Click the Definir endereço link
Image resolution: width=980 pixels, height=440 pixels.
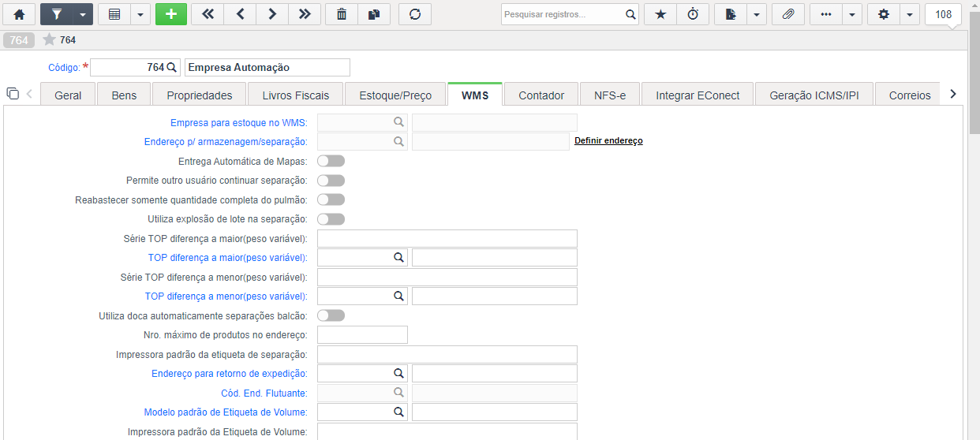(x=608, y=140)
